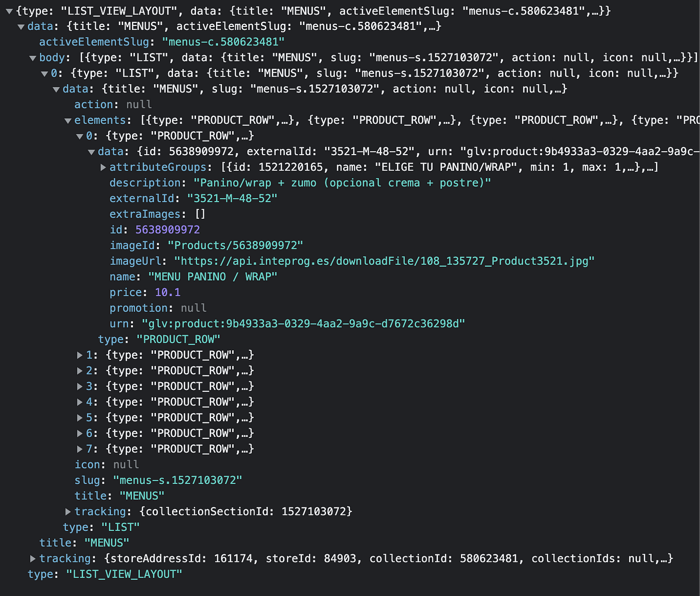
Task: Expand PRODUCT_ROW element 7
Action: point(79,448)
